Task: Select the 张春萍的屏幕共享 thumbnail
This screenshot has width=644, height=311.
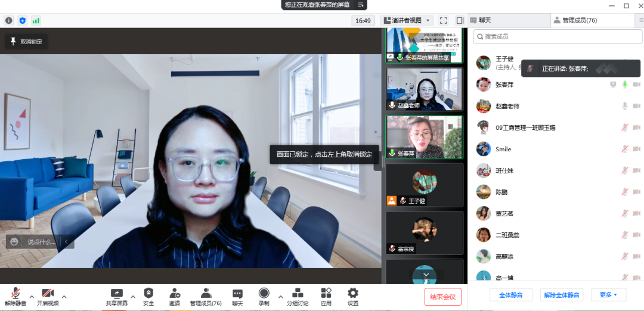Action: pos(425,45)
